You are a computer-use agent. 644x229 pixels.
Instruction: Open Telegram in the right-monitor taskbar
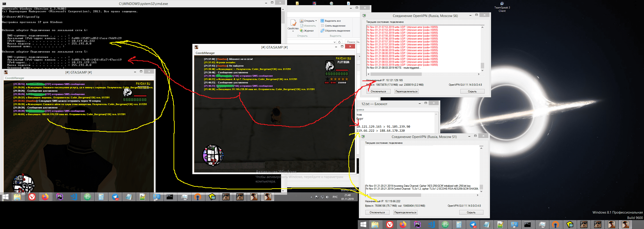coord(473,225)
